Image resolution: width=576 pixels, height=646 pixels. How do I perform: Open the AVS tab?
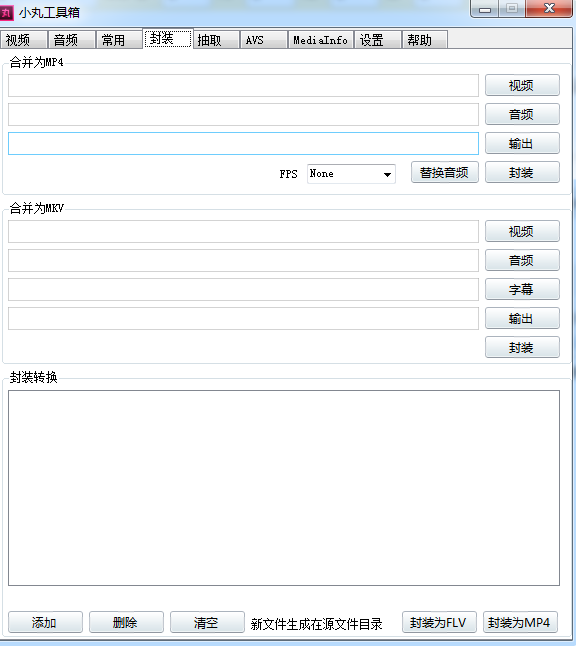coord(263,40)
